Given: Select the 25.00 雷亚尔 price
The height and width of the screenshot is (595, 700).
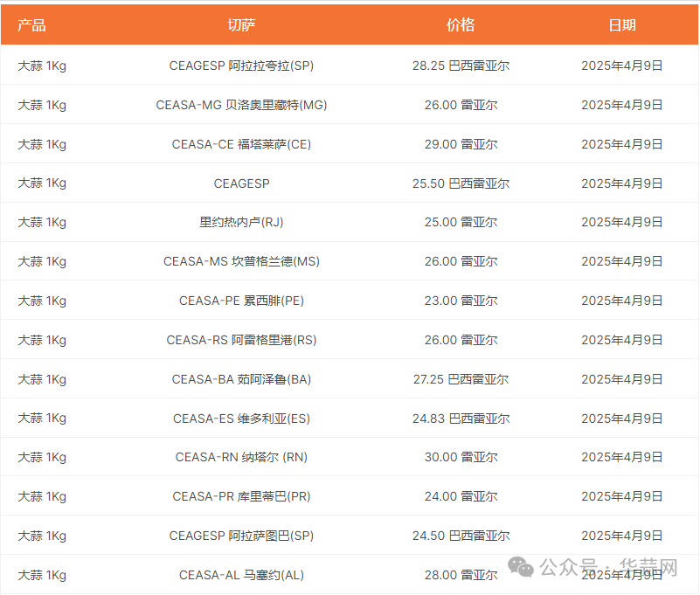Looking at the screenshot, I should (x=461, y=222).
